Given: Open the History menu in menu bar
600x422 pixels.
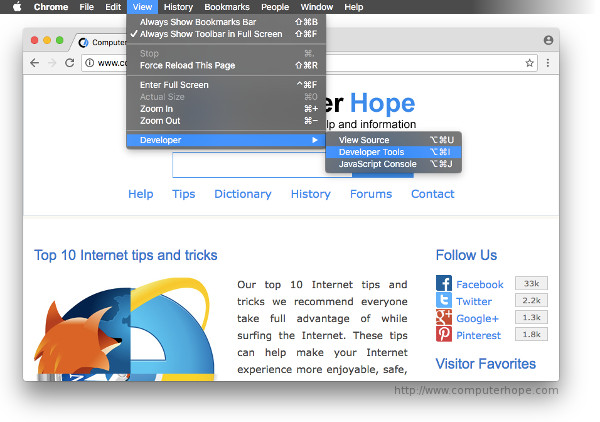Looking at the screenshot, I should tap(178, 7).
